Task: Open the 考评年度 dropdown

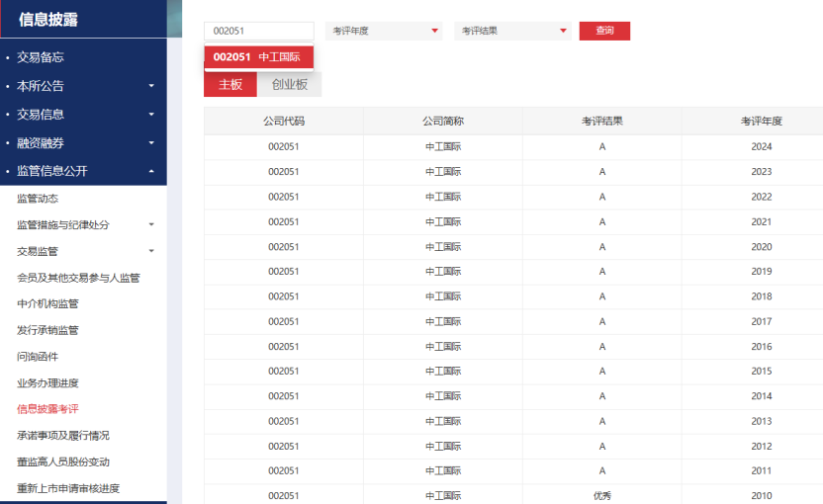Action: [x=384, y=31]
